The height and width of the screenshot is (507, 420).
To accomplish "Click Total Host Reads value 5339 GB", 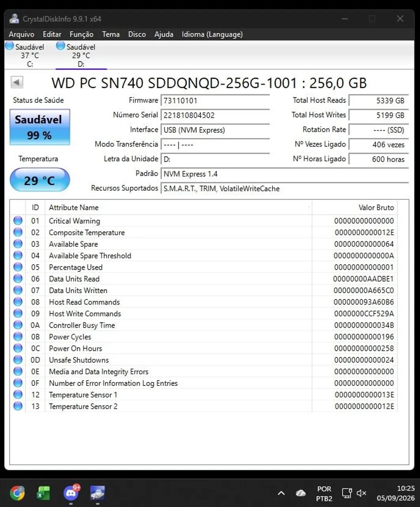I will click(378, 101).
